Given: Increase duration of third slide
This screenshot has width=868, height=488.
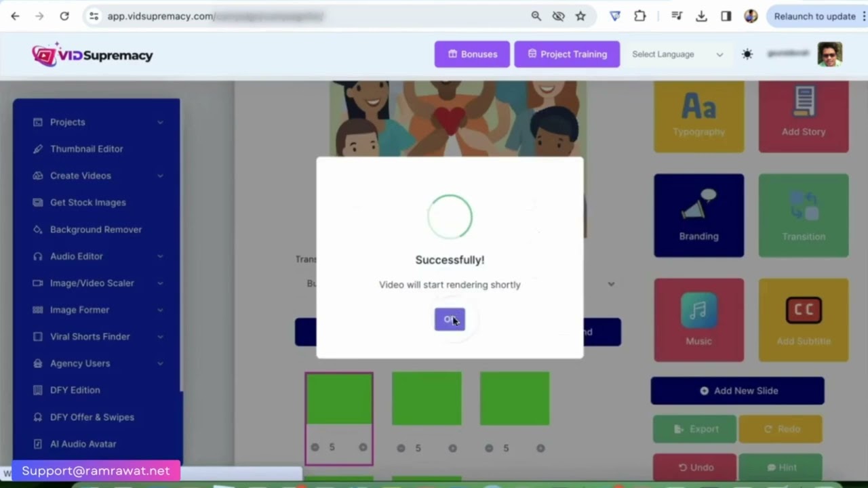Looking at the screenshot, I should pyautogui.click(x=540, y=448).
